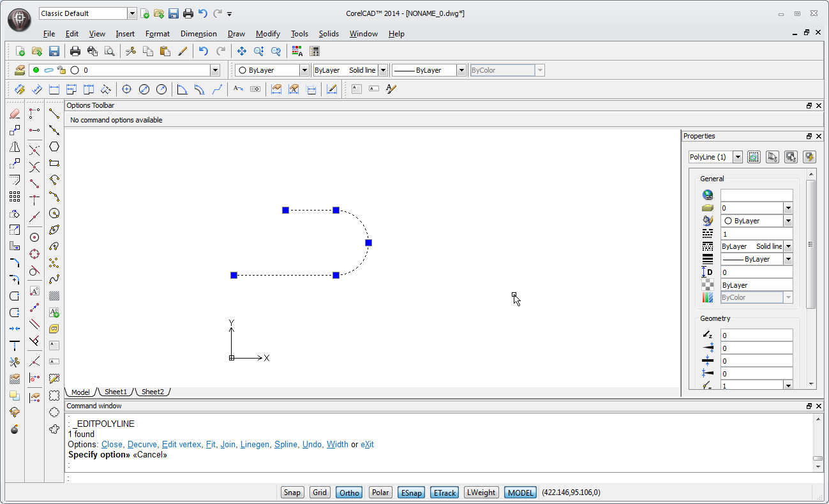
Task: Toggle Grid display in status bar
Action: tap(320, 493)
